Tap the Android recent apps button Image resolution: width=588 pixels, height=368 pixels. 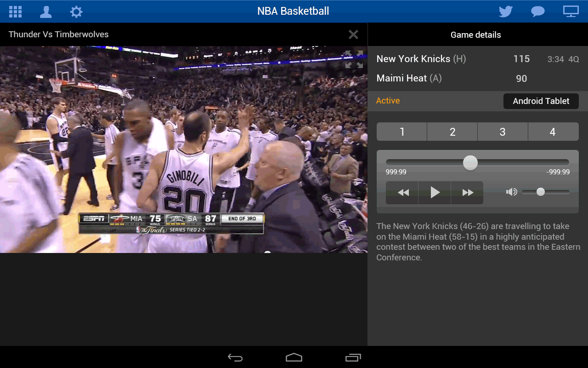click(353, 357)
